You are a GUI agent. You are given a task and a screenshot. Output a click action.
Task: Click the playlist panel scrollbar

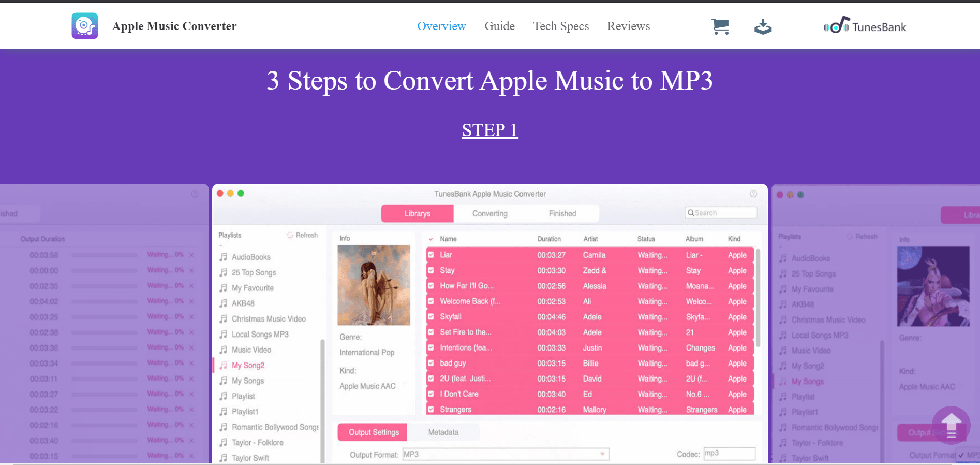tap(322, 401)
